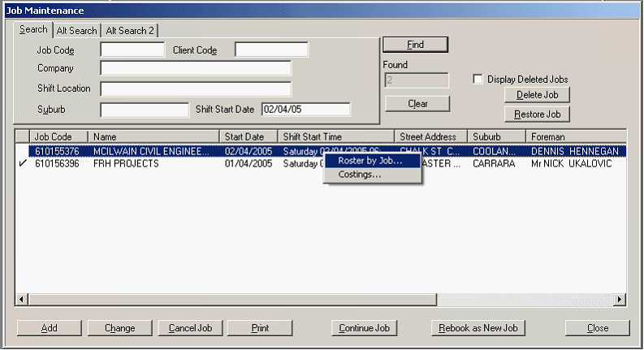
Task: Check the Display Deleted Jobs checkbox
Action: (478, 80)
